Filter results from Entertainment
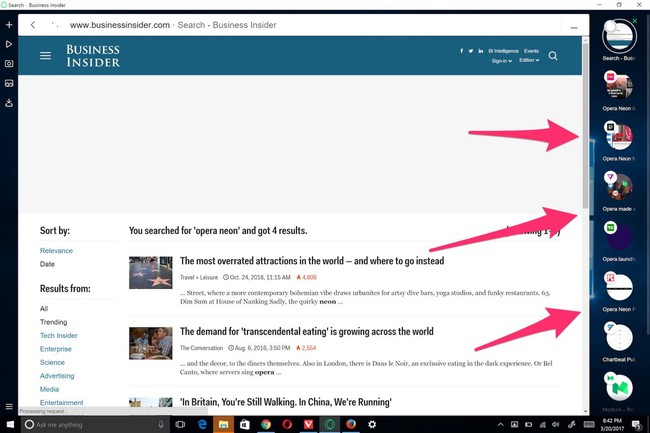 pos(61,402)
